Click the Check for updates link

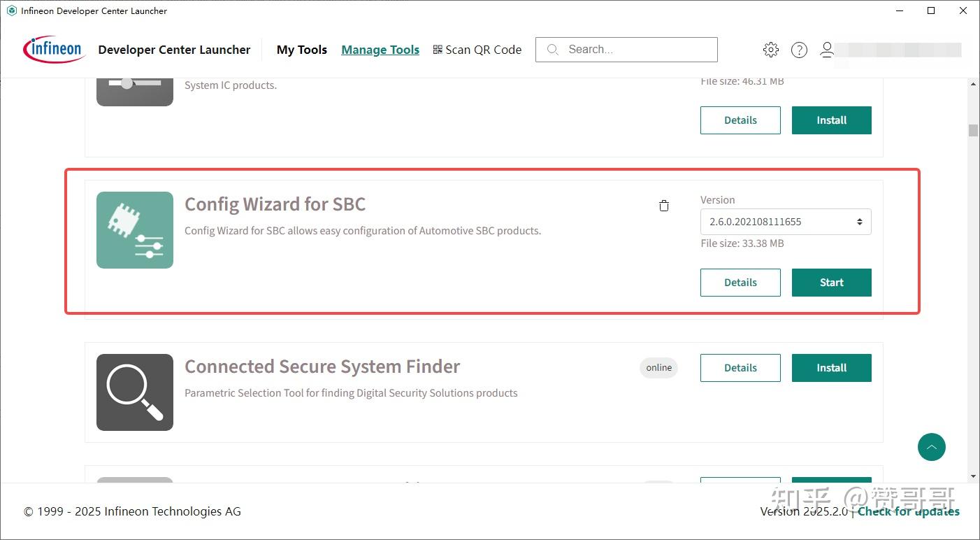tap(908, 511)
